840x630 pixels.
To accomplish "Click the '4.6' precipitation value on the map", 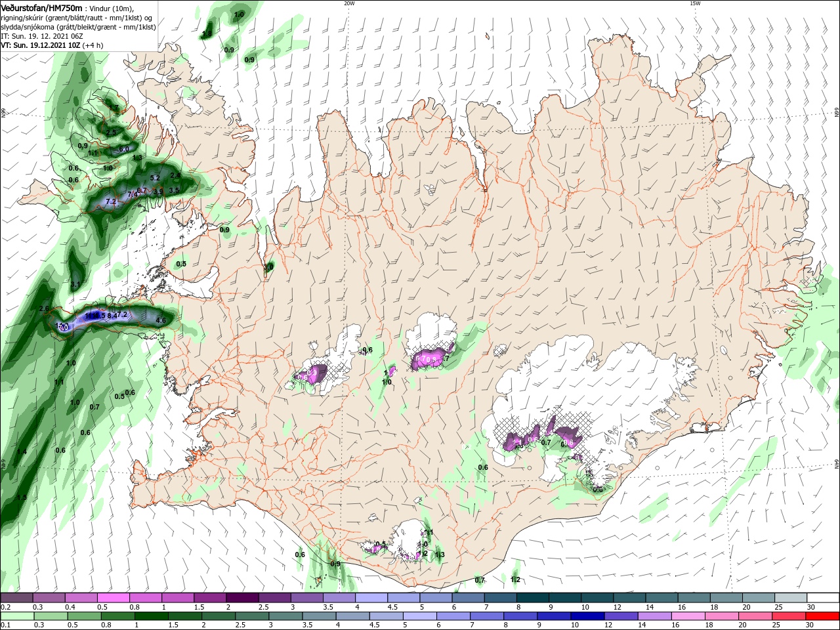I will pos(161,320).
